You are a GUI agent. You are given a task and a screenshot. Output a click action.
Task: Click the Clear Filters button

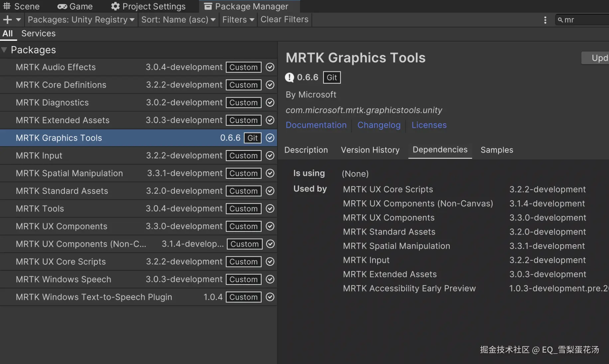coord(284,20)
